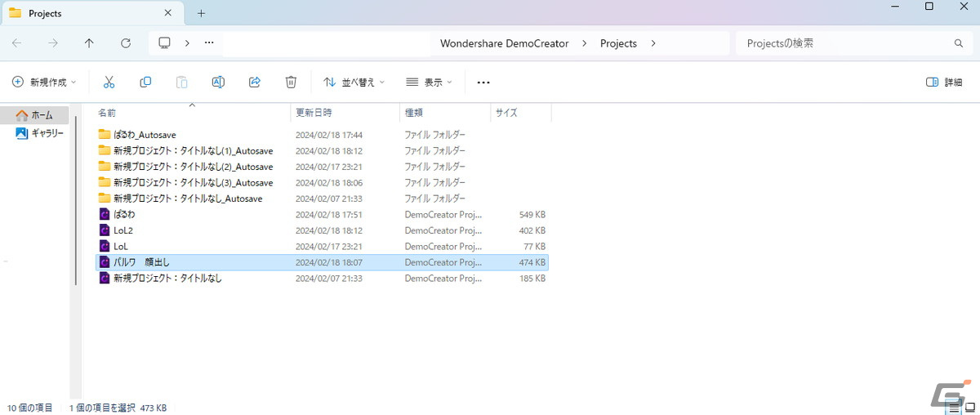
Task: Click the 549 KB size value
Action: click(532, 215)
